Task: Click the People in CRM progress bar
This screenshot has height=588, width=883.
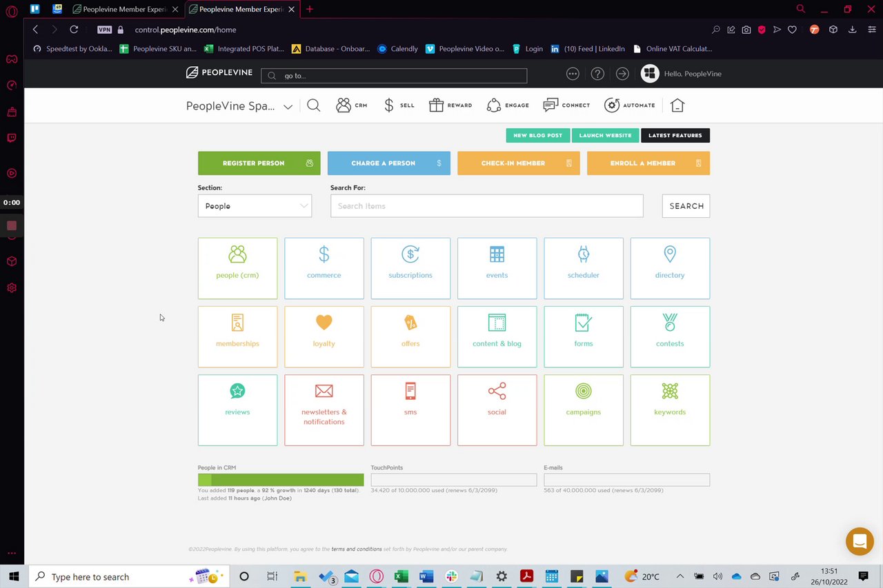Action: click(x=281, y=480)
